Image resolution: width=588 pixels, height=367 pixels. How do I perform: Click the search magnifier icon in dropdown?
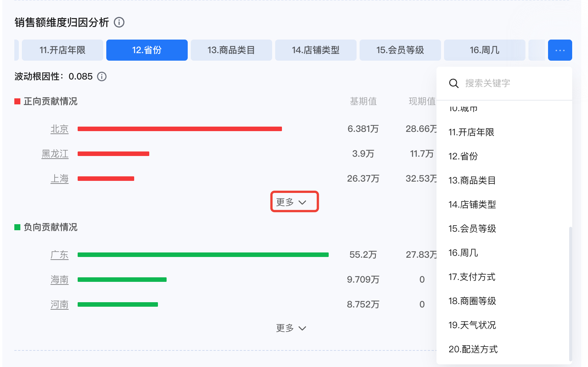[454, 83]
